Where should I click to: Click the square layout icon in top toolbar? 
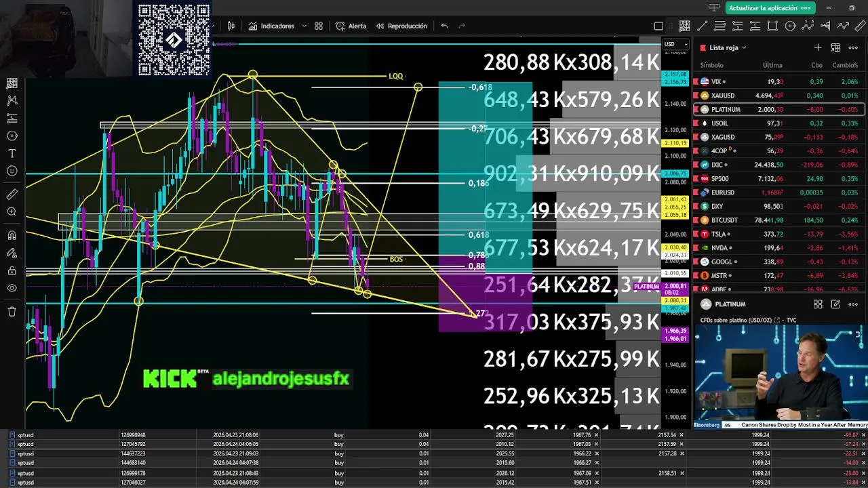click(658, 26)
